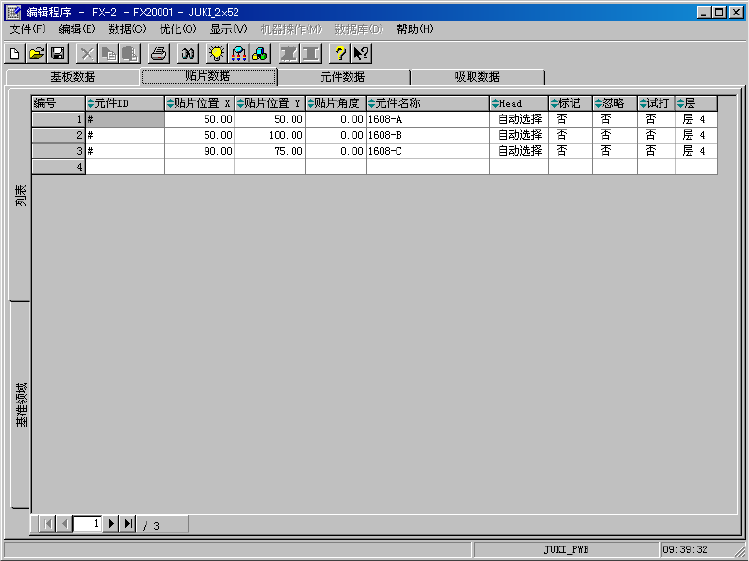Click angle 0.00 in row 1
The height and width of the screenshot is (561, 749).
pos(336,119)
